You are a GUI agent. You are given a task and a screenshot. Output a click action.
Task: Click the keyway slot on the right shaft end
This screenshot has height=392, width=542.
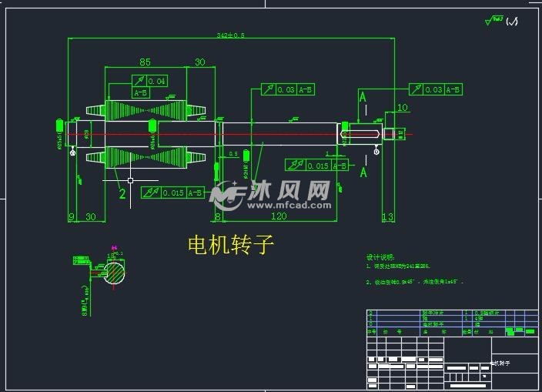(360, 134)
